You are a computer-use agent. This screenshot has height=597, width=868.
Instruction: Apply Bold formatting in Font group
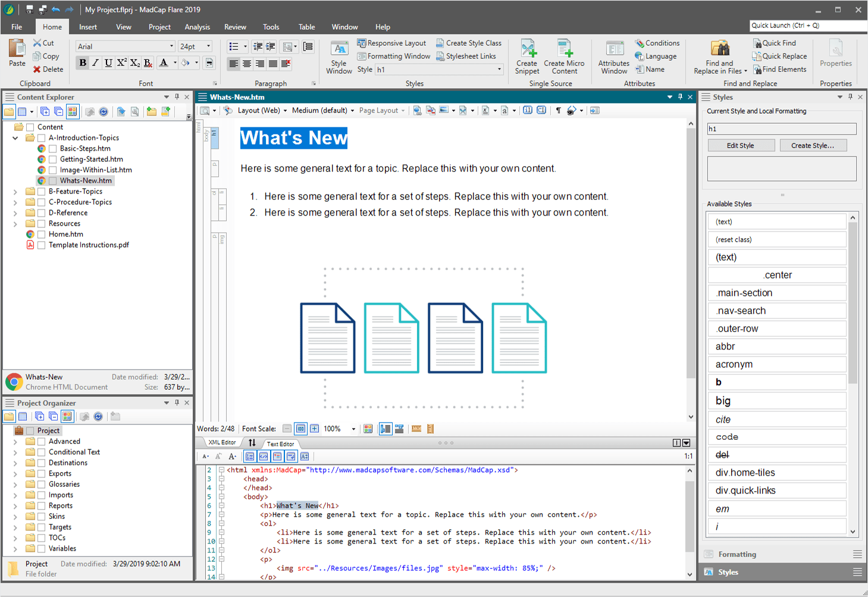(x=83, y=63)
